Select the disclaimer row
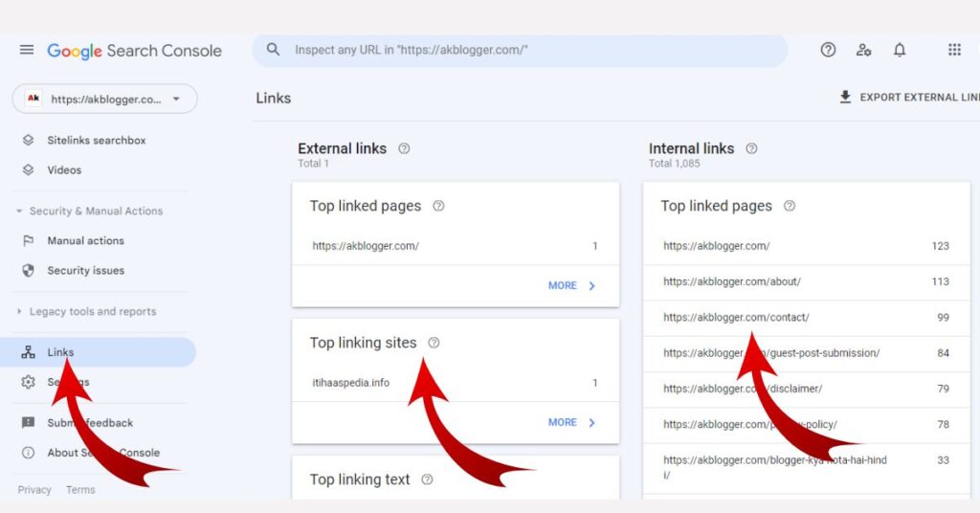This screenshot has height=513, width=980. tap(806, 389)
